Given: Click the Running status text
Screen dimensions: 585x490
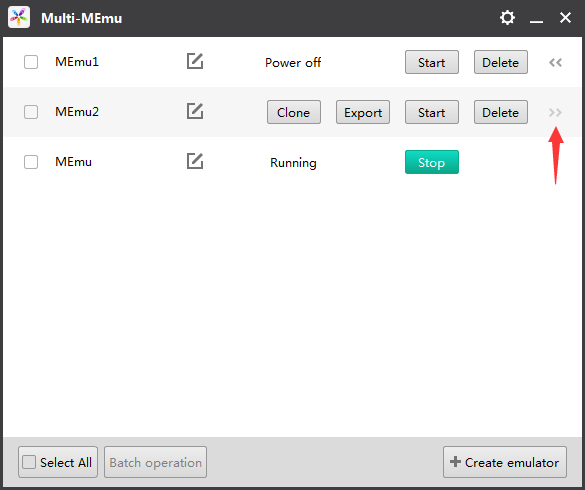Looking at the screenshot, I should tap(293, 163).
